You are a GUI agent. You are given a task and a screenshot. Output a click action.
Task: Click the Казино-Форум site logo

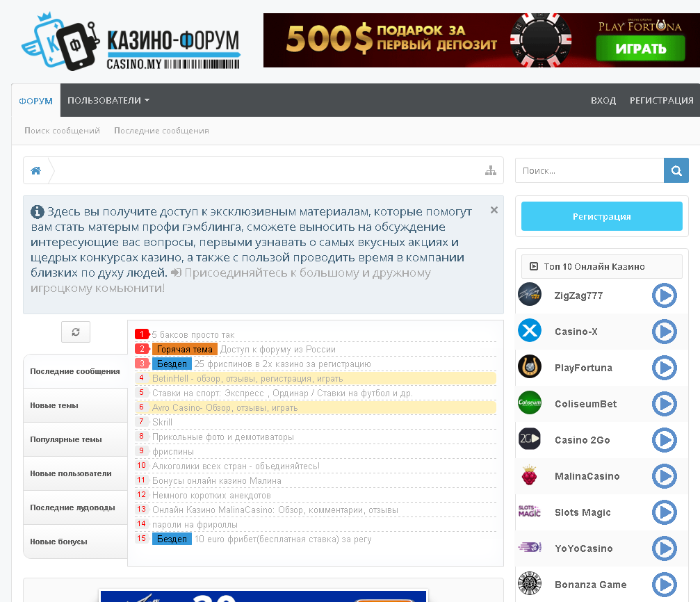pos(131,42)
